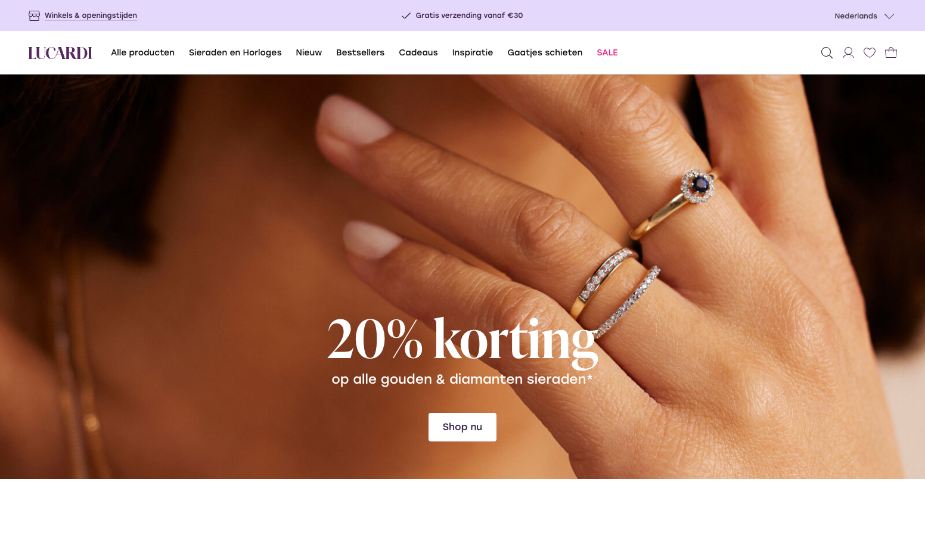Viewport: 925px width, 560px height.
Task: Click the Shop nu button
Action: (462, 427)
